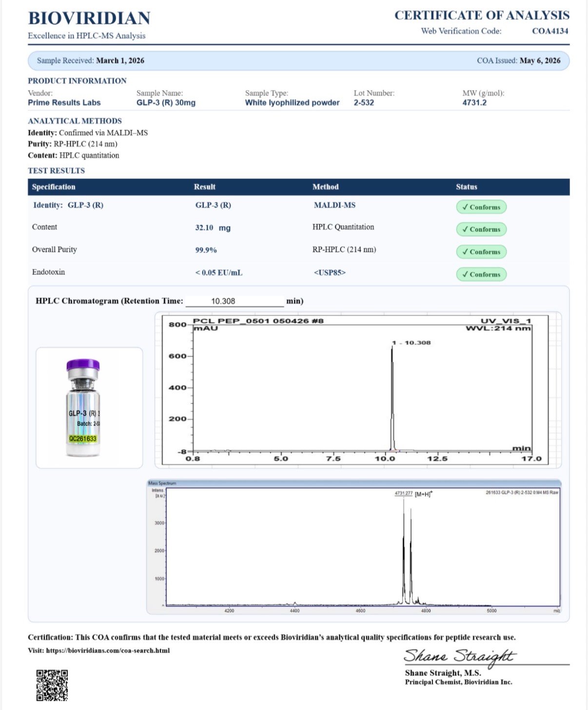
Task: Click the Conforms badge in the Endotoxin row
Action: [x=481, y=274]
